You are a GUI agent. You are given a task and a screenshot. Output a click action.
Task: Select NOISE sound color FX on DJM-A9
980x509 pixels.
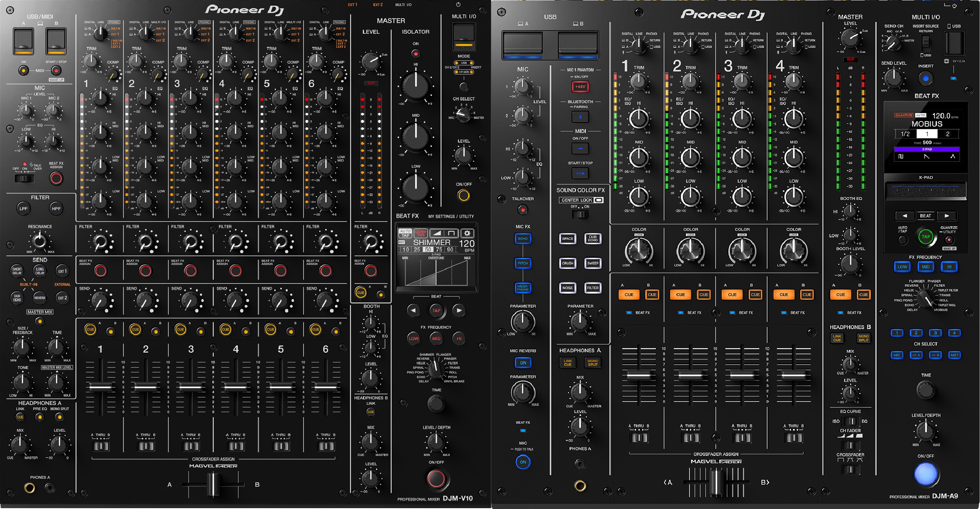pos(568,288)
